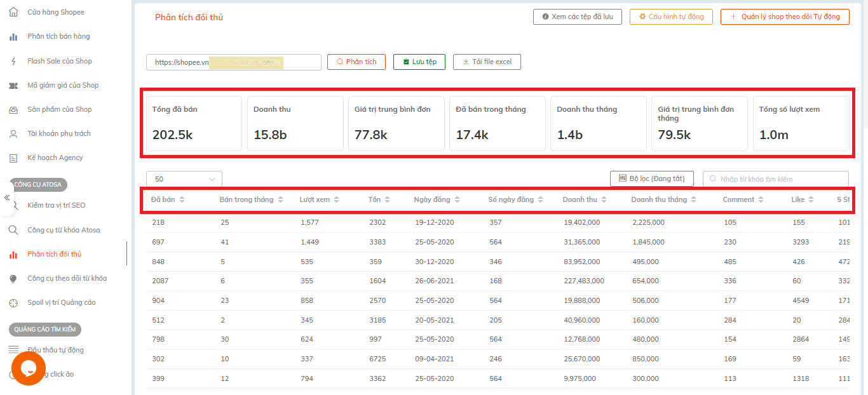868x395 pixels.
Task: Click the Mã giảm giá voucher icon
Action: (13, 85)
